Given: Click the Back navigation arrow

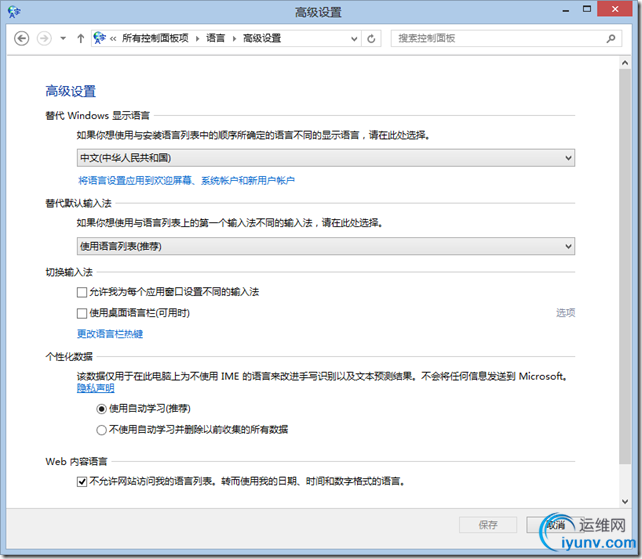Looking at the screenshot, I should point(22,38).
